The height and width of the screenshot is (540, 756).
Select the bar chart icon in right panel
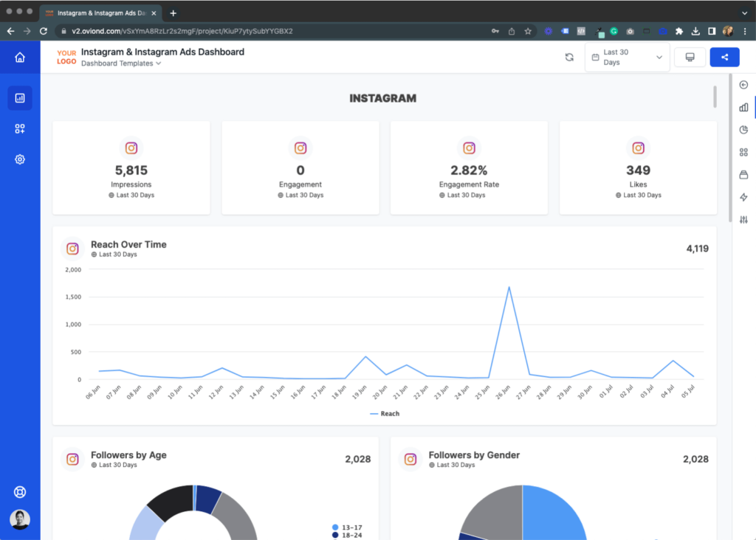(x=744, y=107)
